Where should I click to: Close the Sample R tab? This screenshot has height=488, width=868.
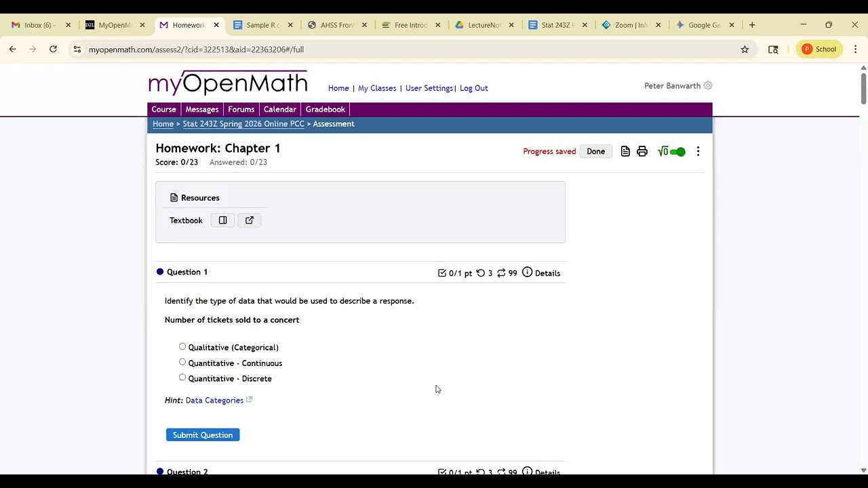pyautogui.click(x=290, y=25)
